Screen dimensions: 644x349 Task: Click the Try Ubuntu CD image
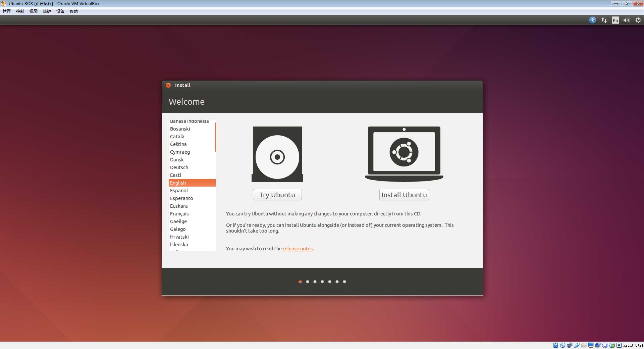click(277, 154)
